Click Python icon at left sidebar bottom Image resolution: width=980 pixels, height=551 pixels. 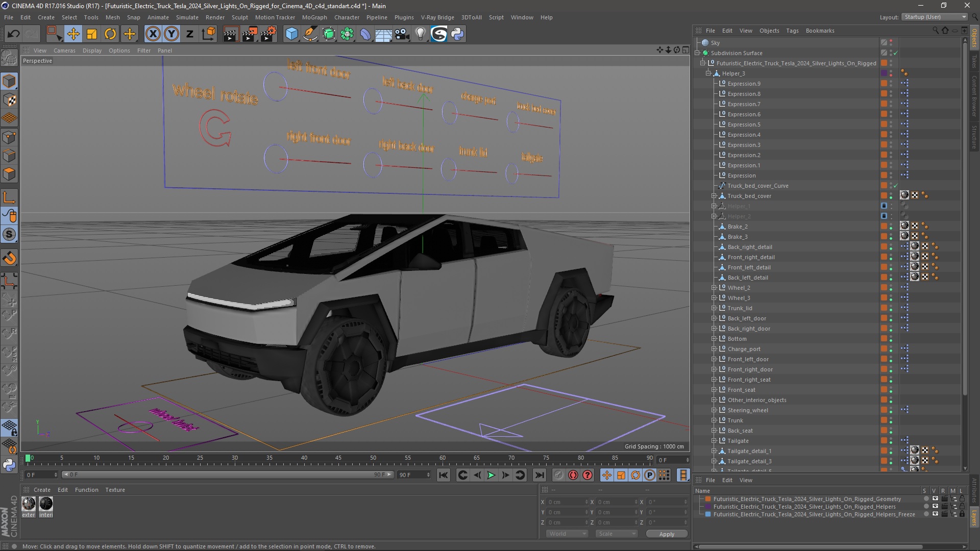click(9, 465)
